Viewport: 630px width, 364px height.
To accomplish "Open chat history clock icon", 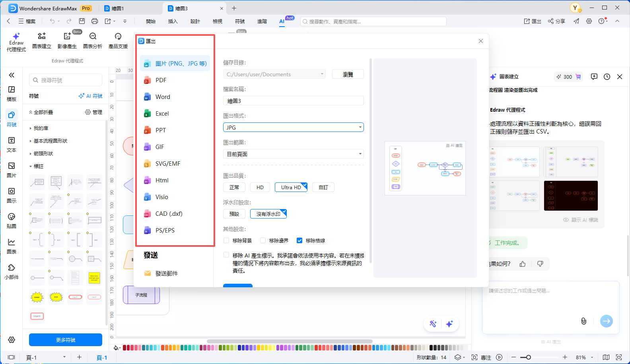I will 607,77.
